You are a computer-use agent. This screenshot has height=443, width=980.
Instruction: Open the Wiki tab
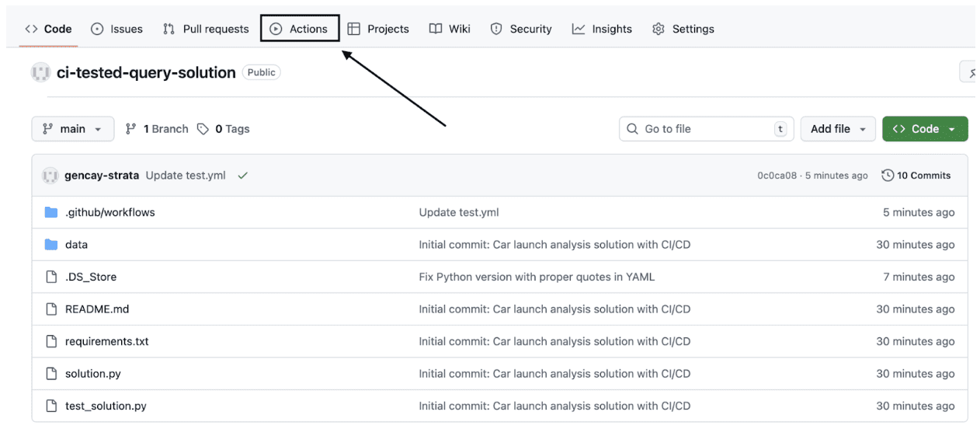point(450,29)
